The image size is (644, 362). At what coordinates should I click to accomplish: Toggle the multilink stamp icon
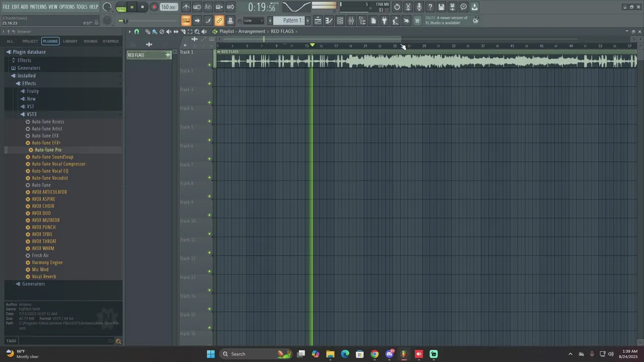pyautogui.click(x=230, y=21)
